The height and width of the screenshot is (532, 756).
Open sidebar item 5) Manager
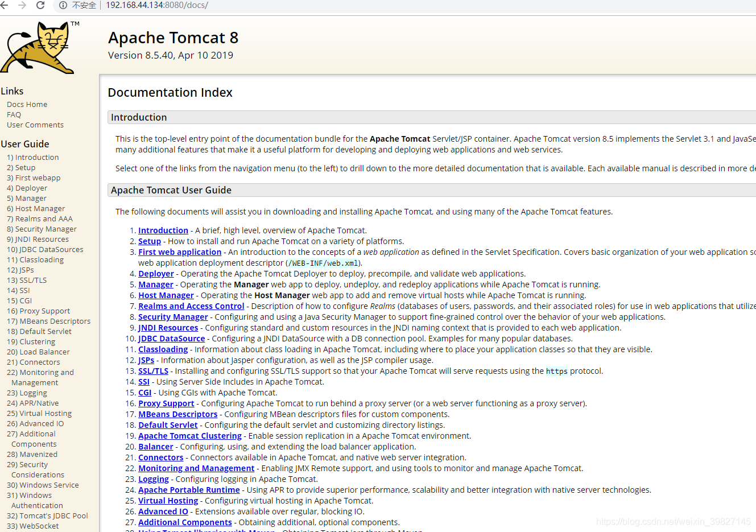tap(27, 199)
